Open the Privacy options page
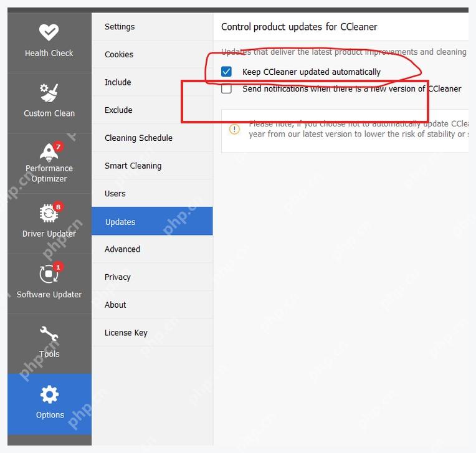Screen dimensions: 476x453 (x=152, y=277)
